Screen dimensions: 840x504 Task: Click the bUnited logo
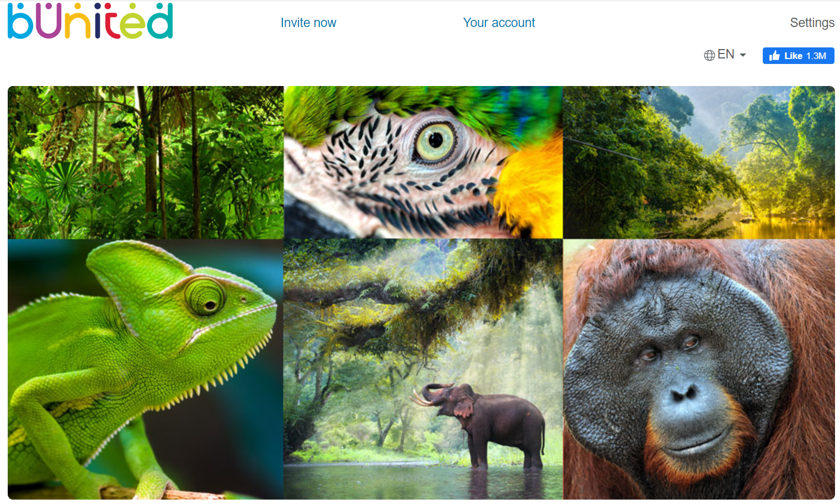click(90, 21)
